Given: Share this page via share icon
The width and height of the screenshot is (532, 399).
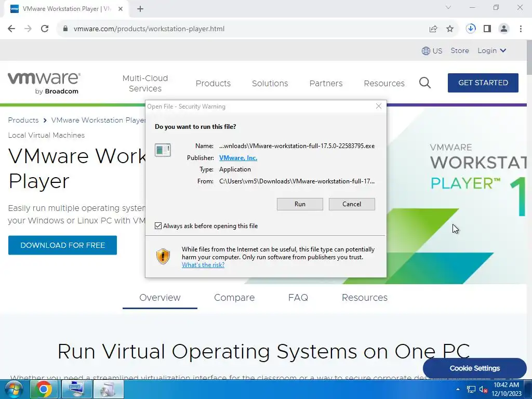Looking at the screenshot, I should point(433,29).
